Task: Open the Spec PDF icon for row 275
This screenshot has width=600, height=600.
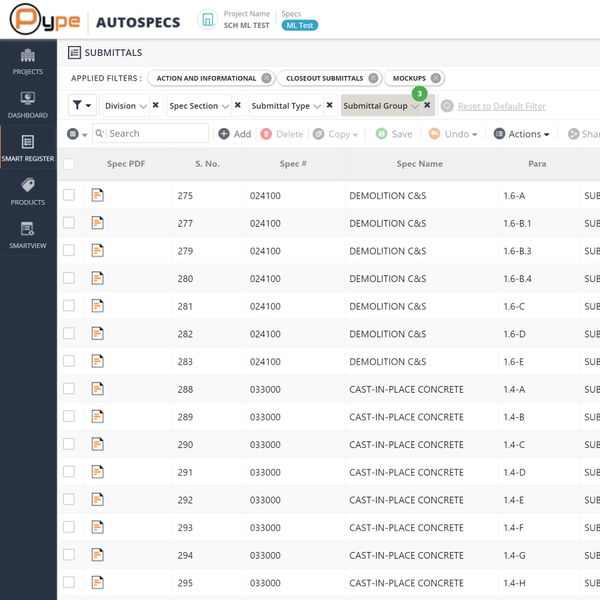Action: pos(98,195)
